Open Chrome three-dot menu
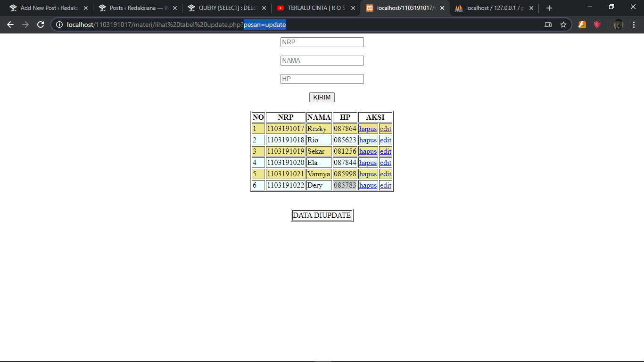This screenshot has width=644, height=362. point(634,25)
